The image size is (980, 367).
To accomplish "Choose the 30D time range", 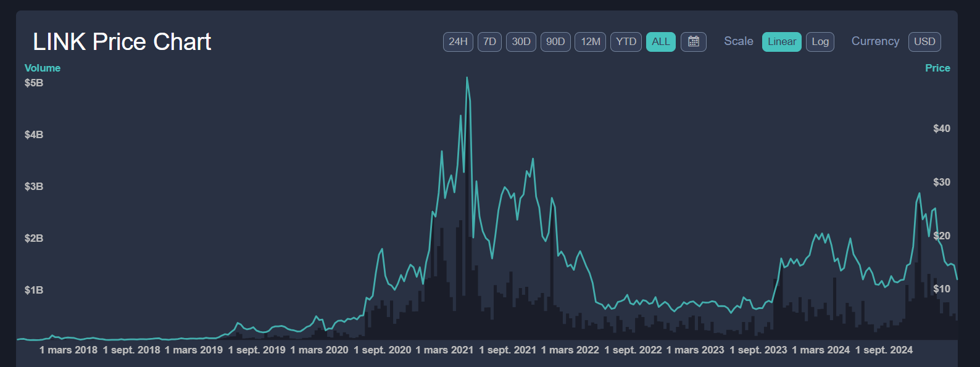I will 521,42.
